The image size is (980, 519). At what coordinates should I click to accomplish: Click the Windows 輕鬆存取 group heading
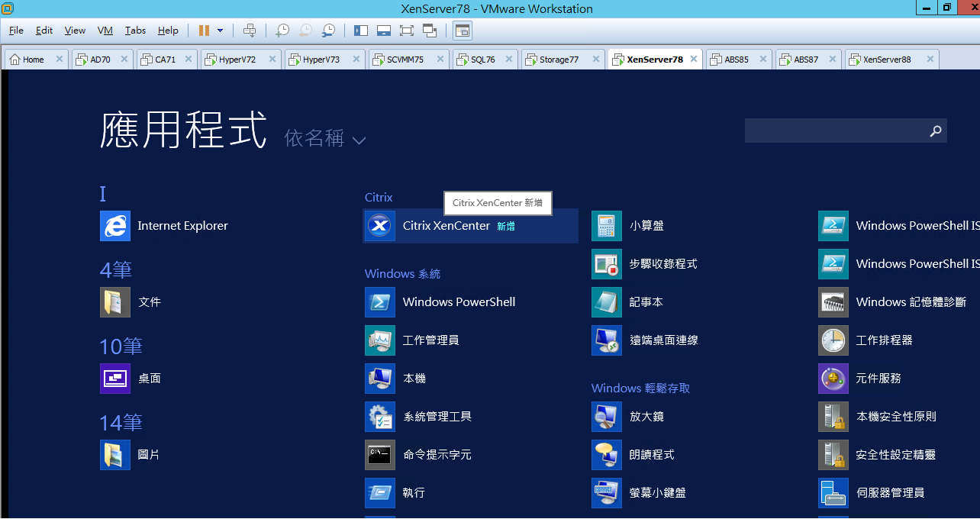pyautogui.click(x=640, y=388)
